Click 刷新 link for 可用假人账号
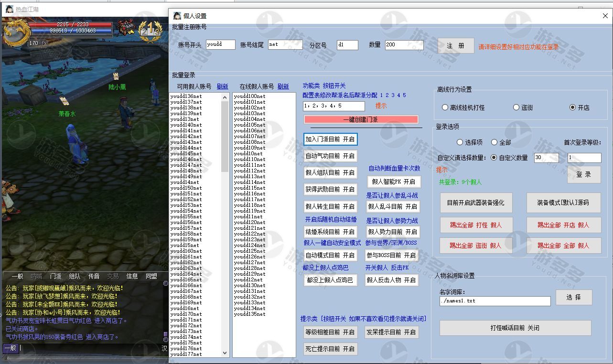The width and height of the screenshot is (613, 364). click(x=223, y=86)
